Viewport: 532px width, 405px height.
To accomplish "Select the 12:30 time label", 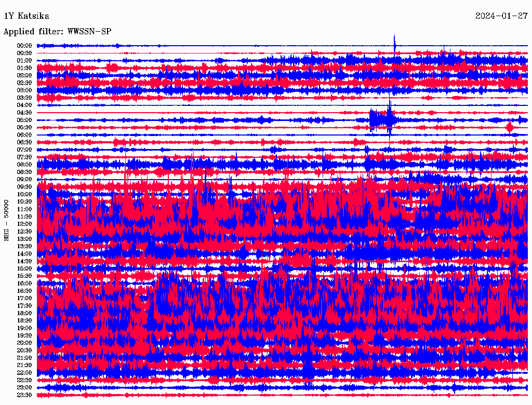I will (x=24, y=232).
